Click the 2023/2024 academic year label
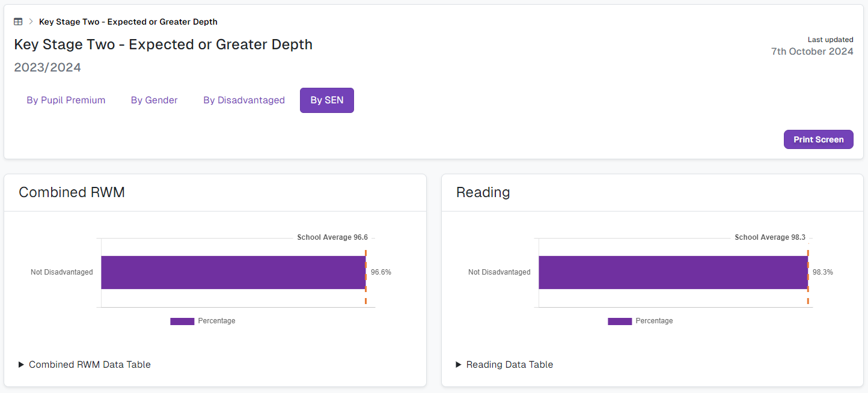The height and width of the screenshot is (393, 868). (x=47, y=67)
